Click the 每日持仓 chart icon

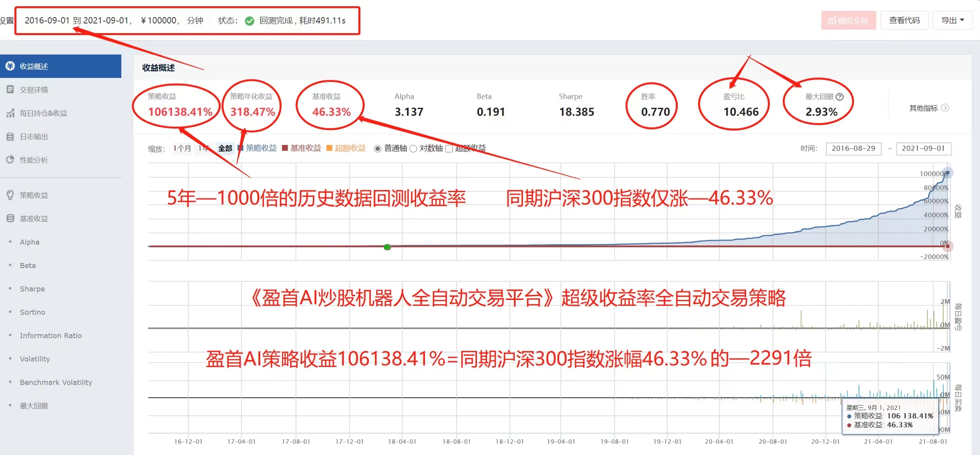[10, 113]
